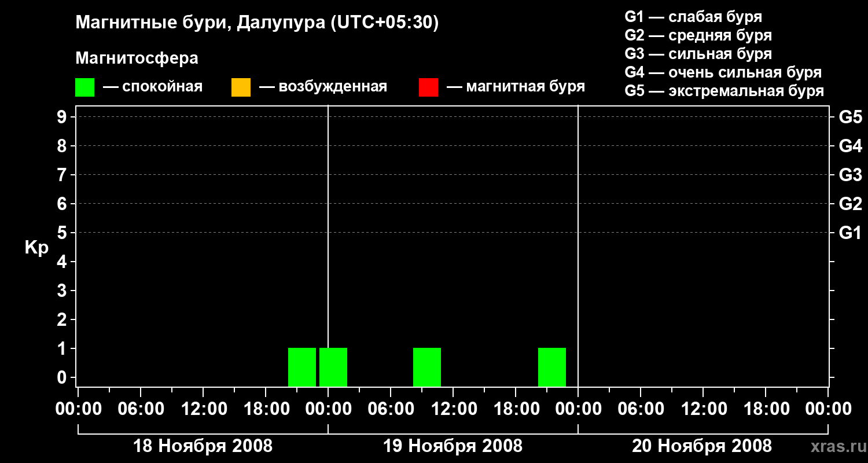Click the '12:00' tick label above 20 Ноября

click(703, 409)
